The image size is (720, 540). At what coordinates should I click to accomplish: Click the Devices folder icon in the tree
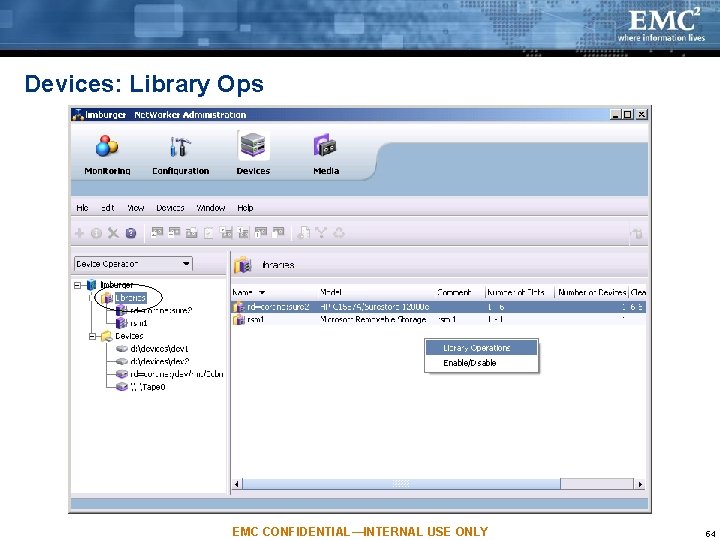[x=107, y=336]
